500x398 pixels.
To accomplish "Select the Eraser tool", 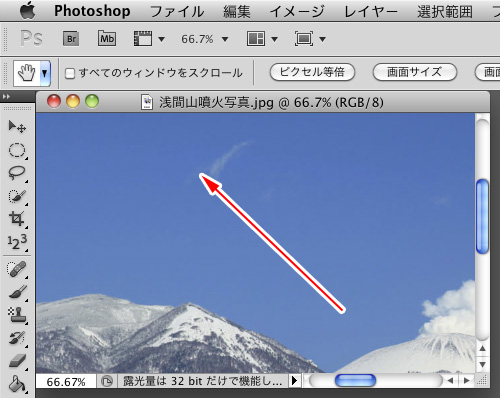I will coord(17,361).
